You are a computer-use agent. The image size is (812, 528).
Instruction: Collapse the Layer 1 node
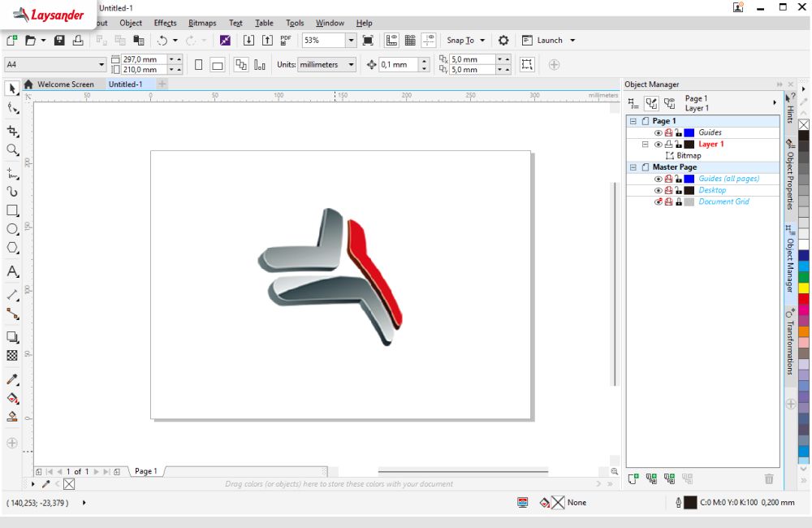pos(646,145)
